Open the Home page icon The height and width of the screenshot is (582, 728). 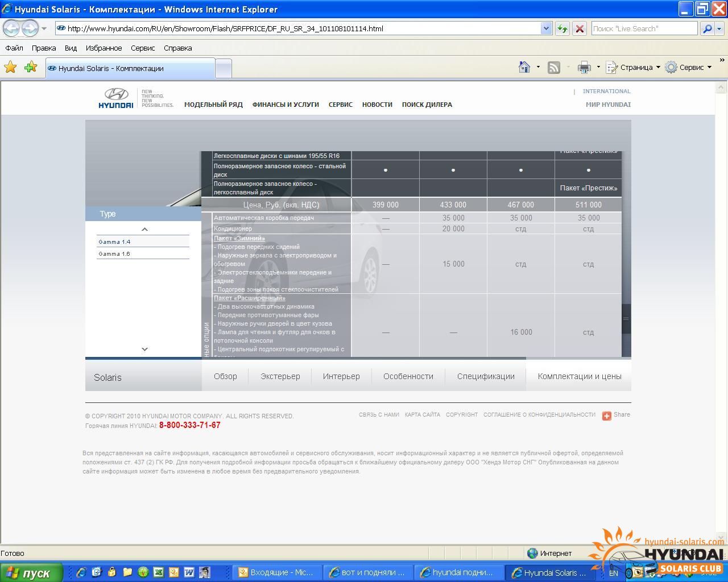click(x=524, y=67)
